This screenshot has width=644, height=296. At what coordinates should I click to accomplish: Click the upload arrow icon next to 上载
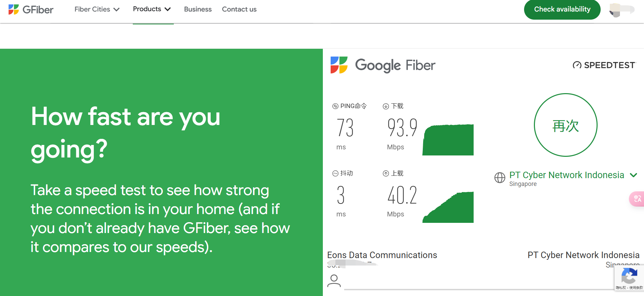click(x=386, y=173)
